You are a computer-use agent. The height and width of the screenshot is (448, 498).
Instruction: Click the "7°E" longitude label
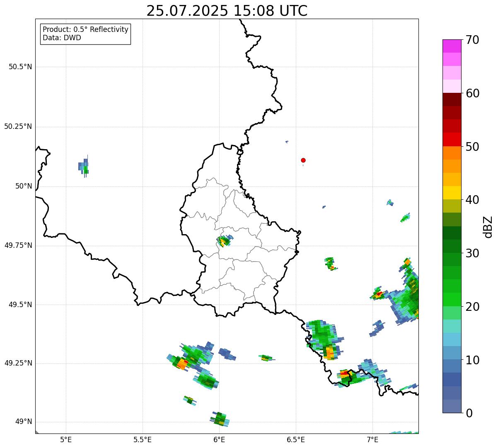[372, 440]
